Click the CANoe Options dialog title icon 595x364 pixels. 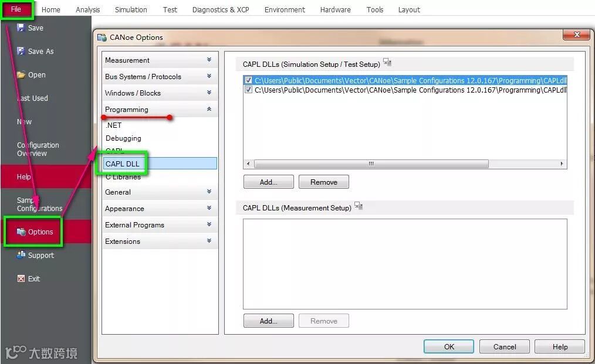102,37
